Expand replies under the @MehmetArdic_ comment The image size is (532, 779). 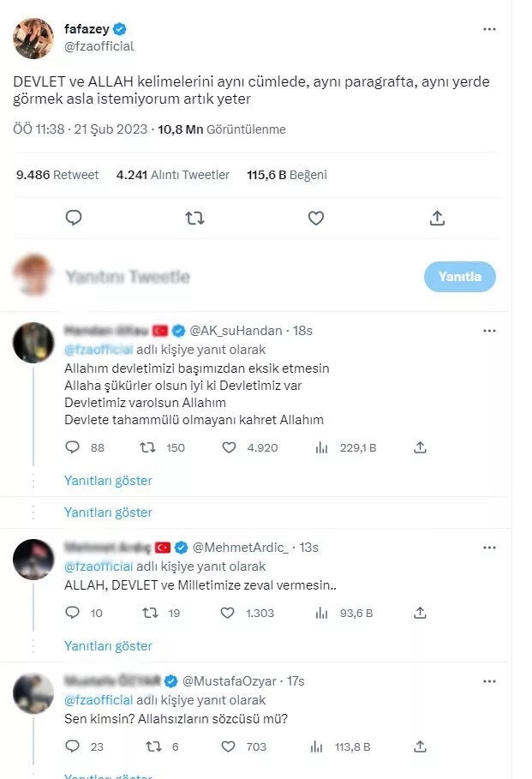coord(108,646)
